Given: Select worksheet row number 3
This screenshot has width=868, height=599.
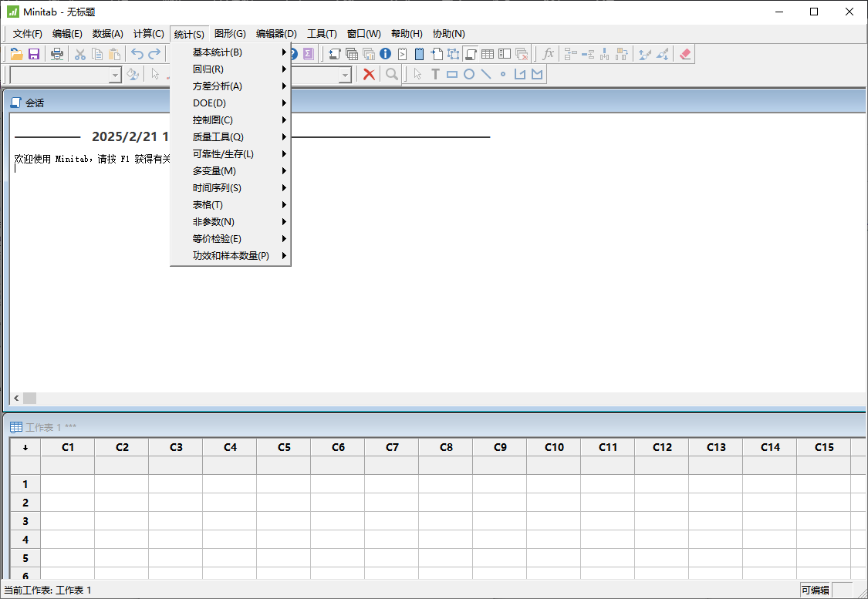Looking at the screenshot, I should pos(25,521).
